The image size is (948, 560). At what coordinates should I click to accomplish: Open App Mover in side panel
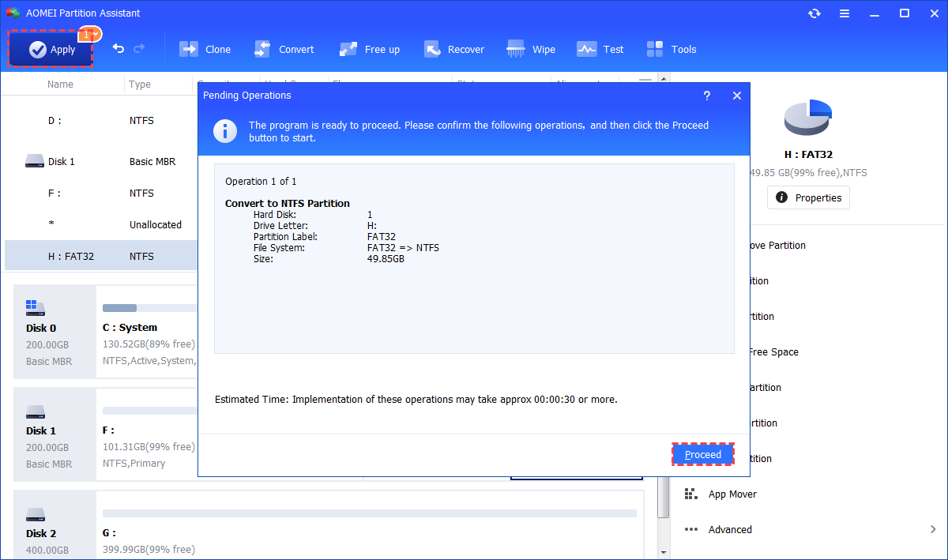tap(720, 494)
